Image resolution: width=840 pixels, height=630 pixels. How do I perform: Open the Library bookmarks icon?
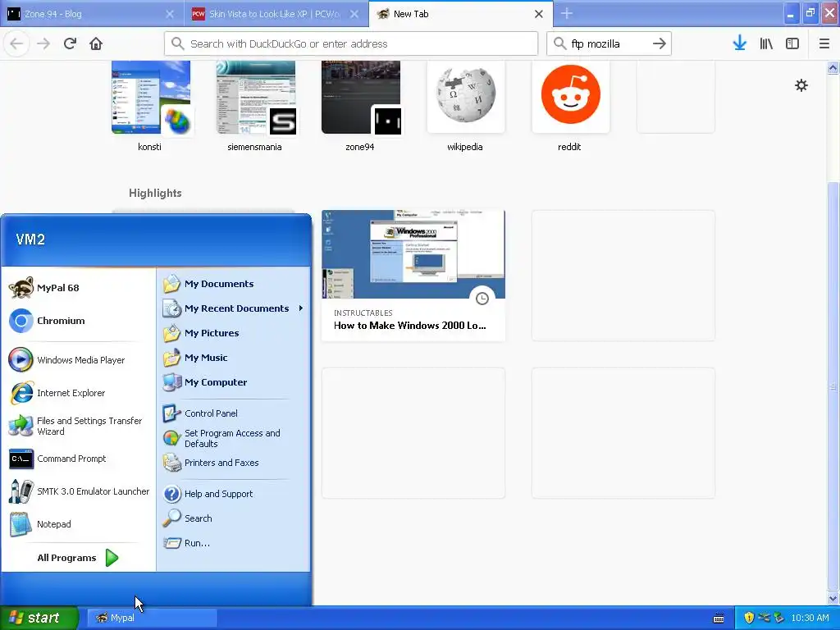pos(766,43)
